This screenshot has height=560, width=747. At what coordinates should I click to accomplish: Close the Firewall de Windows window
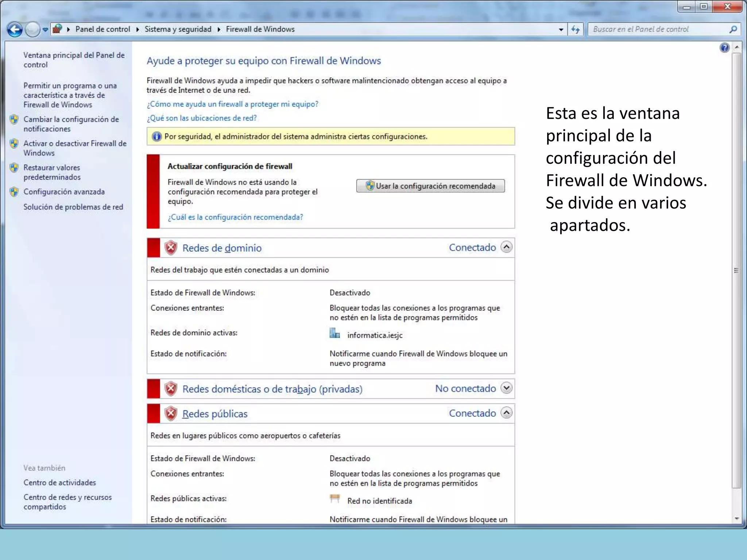click(x=727, y=7)
